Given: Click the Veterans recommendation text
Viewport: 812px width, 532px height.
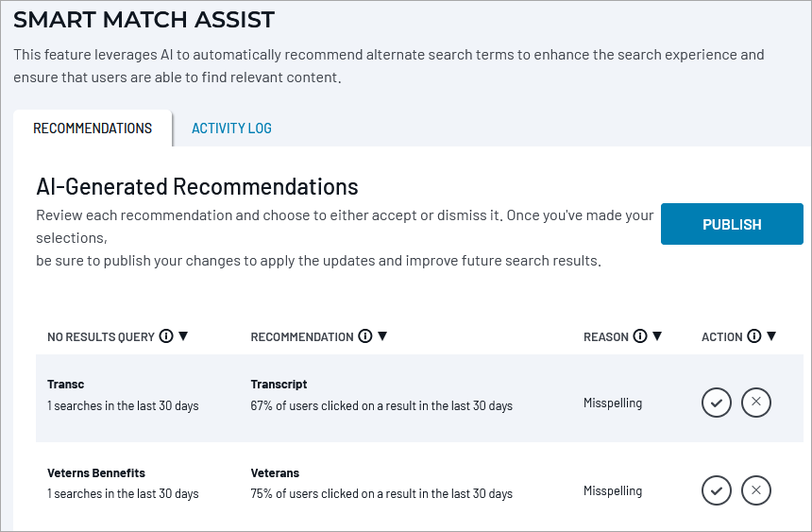Looking at the screenshot, I should coord(275,472).
